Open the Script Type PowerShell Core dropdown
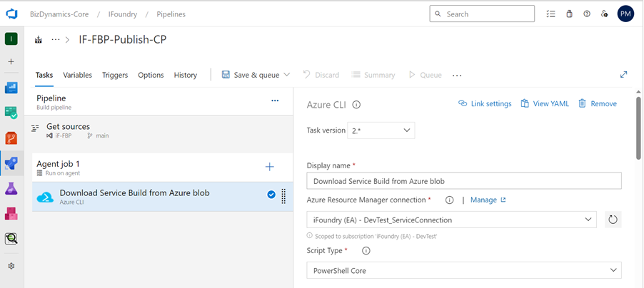This screenshot has width=644, height=288. (x=464, y=270)
